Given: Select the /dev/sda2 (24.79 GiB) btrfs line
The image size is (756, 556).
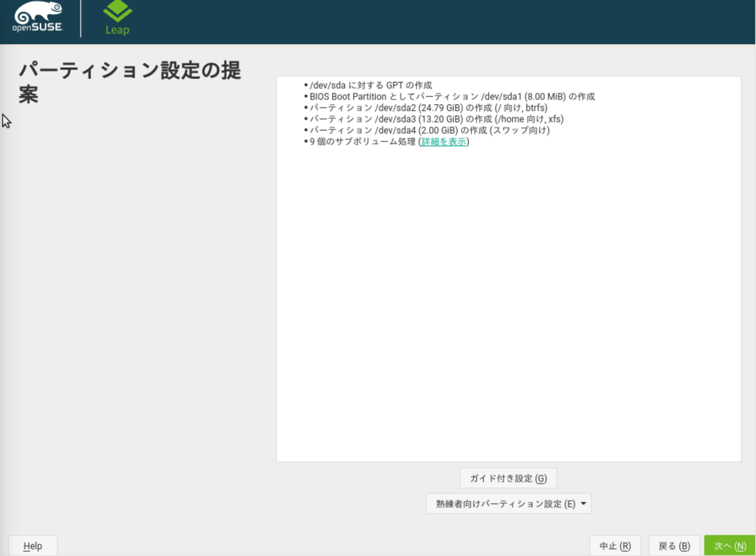Looking at the screenshot, I should click(x=426, y=108).
